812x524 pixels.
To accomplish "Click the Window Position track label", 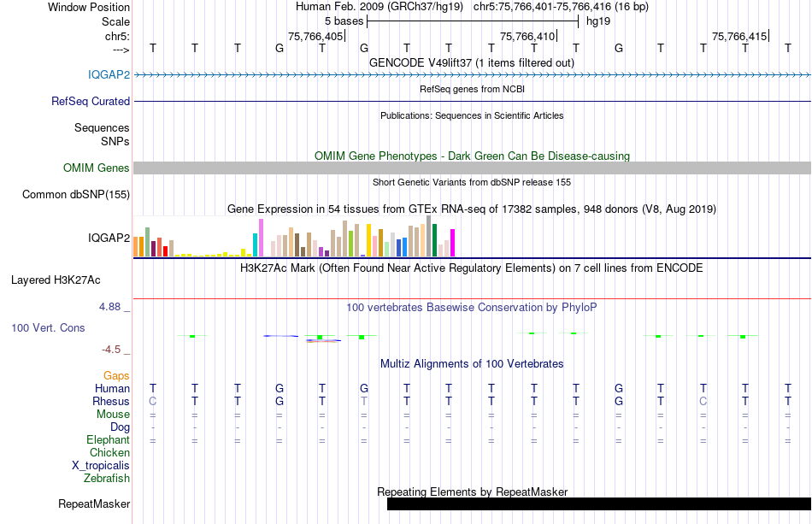I will pyautogui.click(x=89, y=7).
